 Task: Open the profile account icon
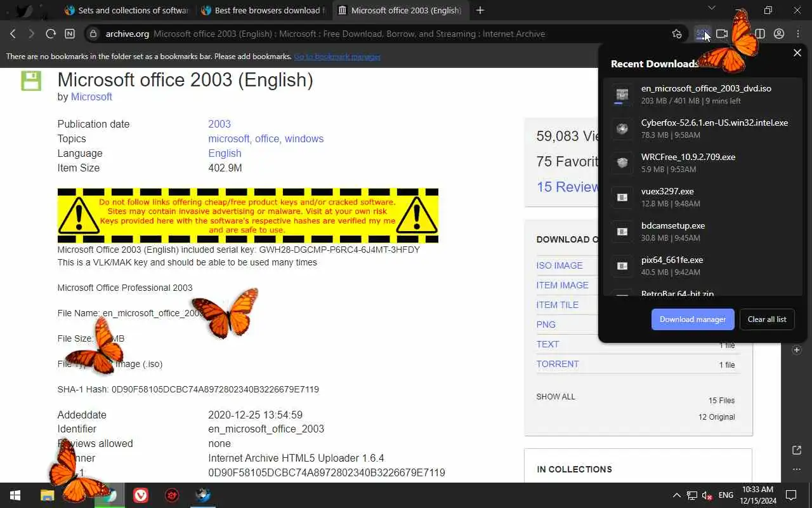(x=779, y=34)
